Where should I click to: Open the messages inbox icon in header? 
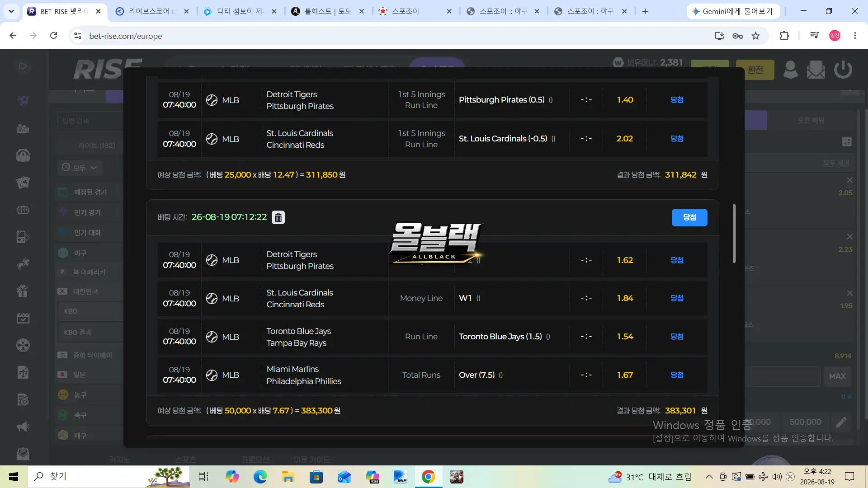(x=816, y=70)
